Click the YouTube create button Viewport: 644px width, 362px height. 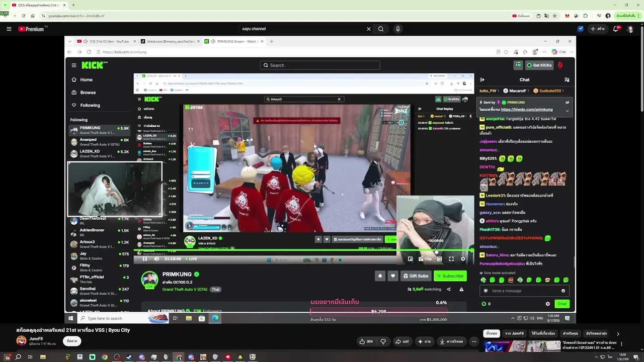(x=598, y=29)
